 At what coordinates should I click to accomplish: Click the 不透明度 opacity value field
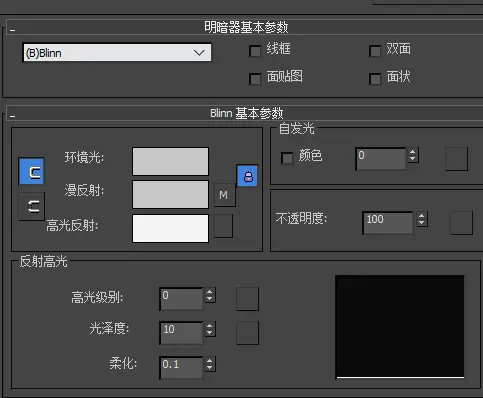pyautogui.click(x=388, y=223)
